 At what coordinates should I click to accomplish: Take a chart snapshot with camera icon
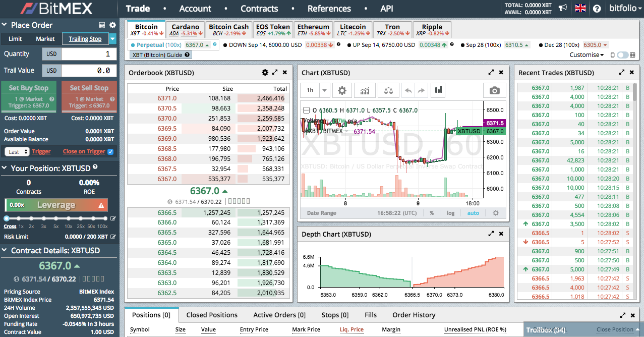[495, 90]
